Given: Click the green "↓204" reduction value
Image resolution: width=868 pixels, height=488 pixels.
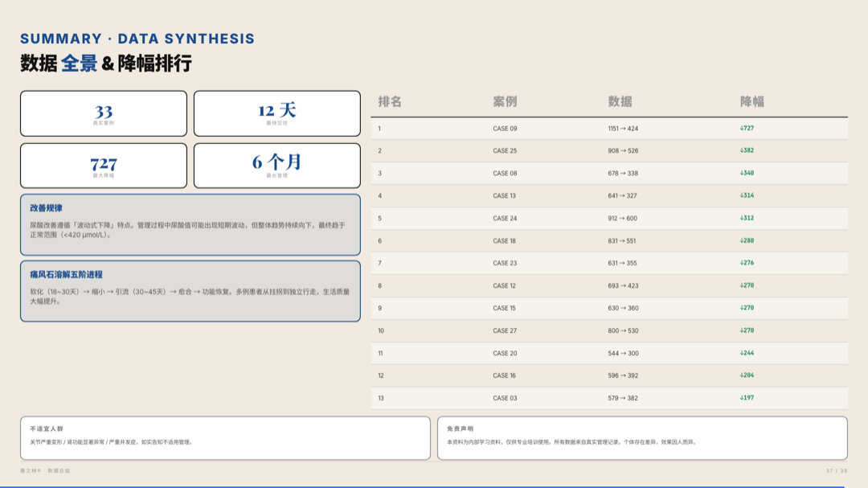Looking at the screenshot, I should click(x=747, y=375).
